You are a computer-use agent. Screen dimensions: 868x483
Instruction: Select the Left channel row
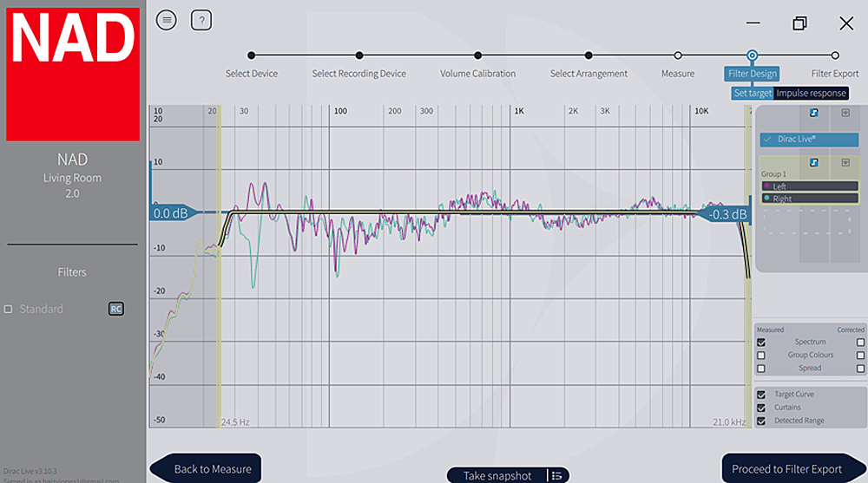(x=810, y=186)
